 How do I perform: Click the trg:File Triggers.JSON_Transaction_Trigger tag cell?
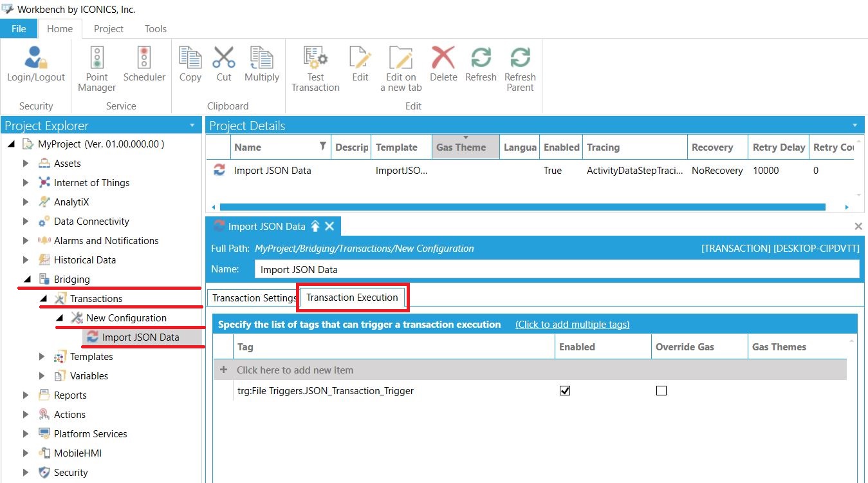[x=394, y=390]
